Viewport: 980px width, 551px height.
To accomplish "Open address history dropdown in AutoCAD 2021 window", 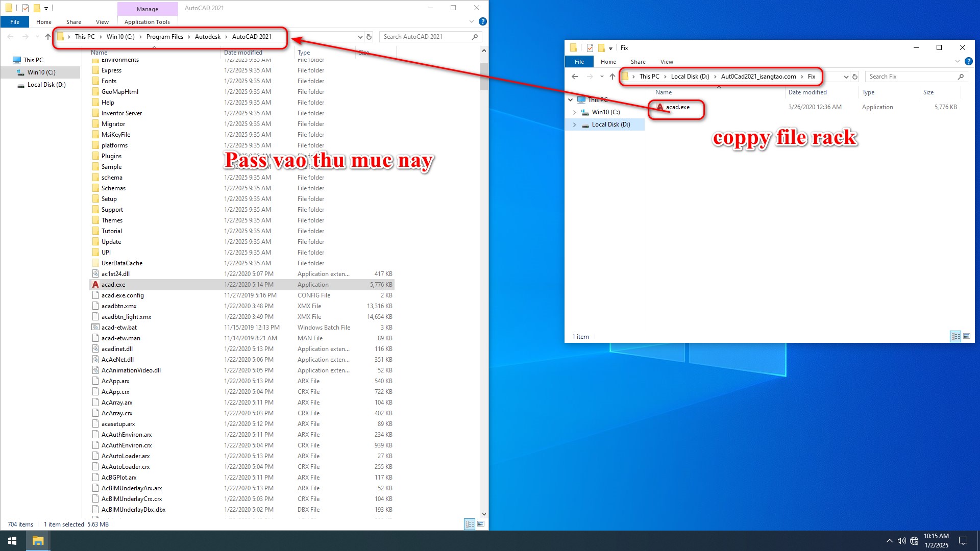I will (360, 37).
